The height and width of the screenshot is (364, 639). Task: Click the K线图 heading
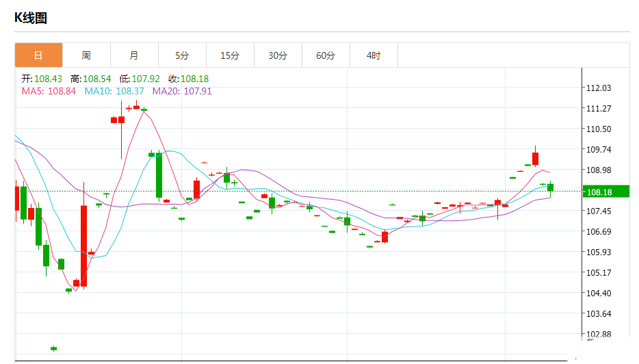point(31,18)
